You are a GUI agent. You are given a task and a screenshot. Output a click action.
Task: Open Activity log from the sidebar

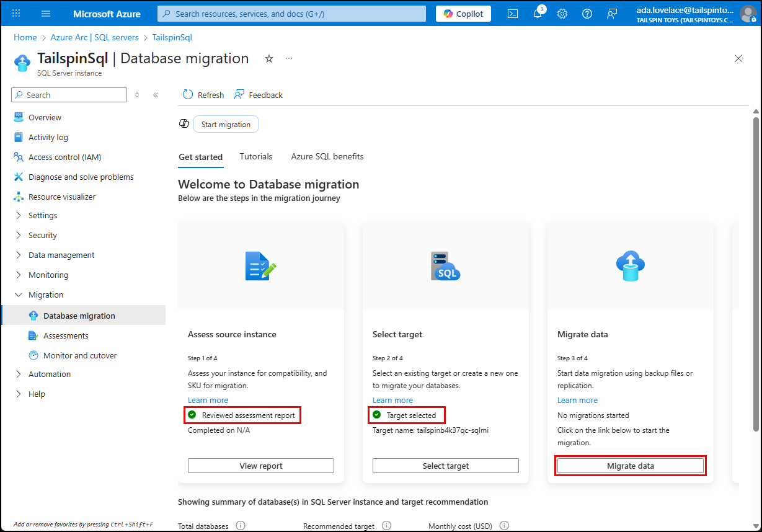48,136
